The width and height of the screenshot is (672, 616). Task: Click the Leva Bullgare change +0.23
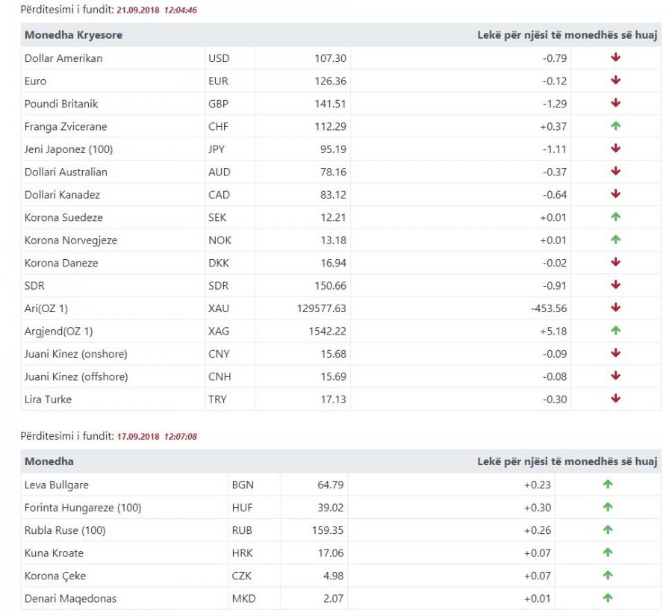538,485
